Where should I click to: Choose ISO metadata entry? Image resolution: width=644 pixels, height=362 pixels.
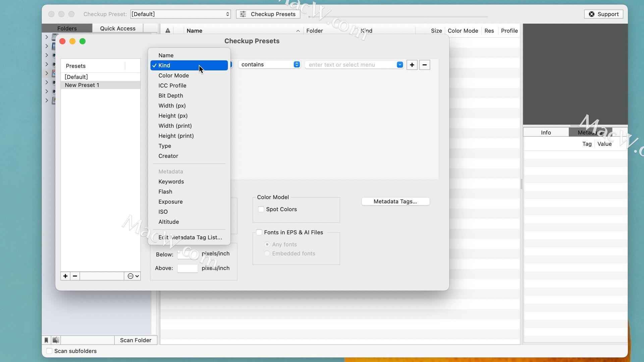pyautogui.click(x=189, y=212)
